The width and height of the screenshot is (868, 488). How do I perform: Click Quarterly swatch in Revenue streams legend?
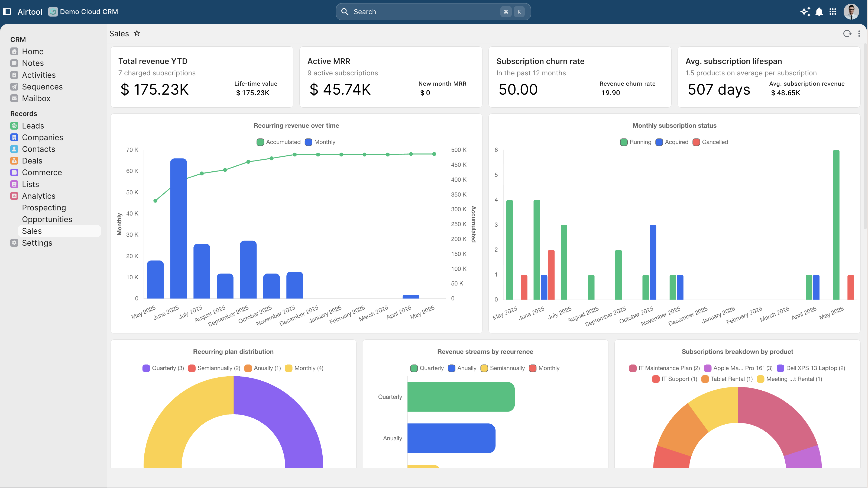tap(414, 368)
